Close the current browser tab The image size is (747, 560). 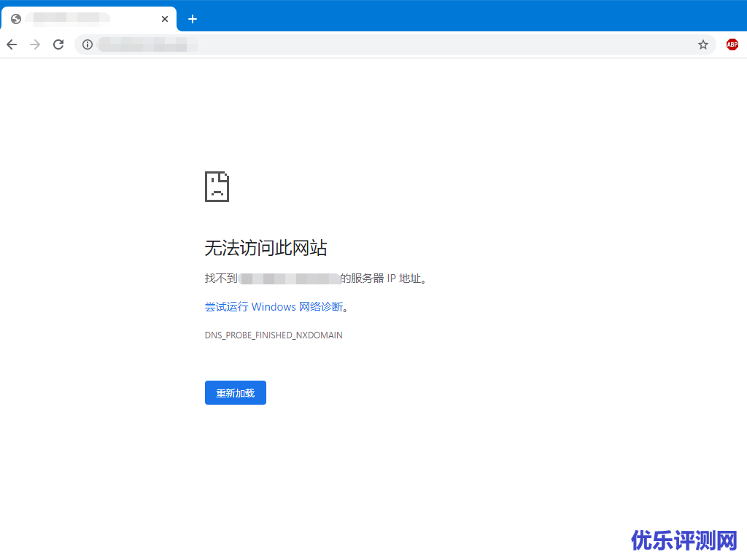(x=165, y=19)
